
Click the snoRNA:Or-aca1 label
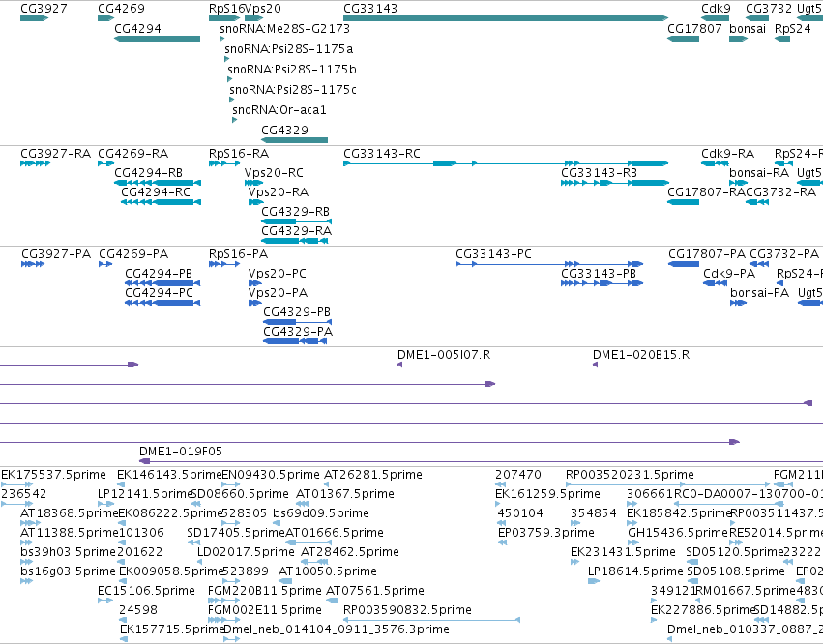[x=279, y=110]
